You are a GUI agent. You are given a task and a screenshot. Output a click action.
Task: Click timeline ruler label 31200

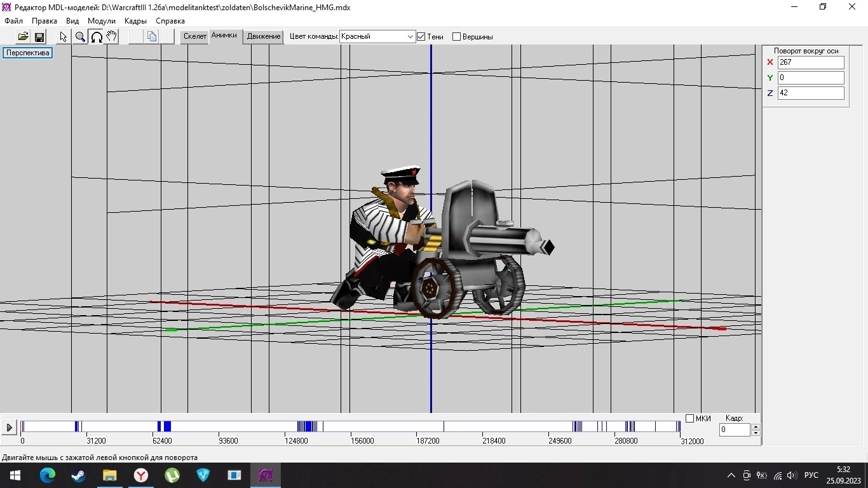[96, 441]
